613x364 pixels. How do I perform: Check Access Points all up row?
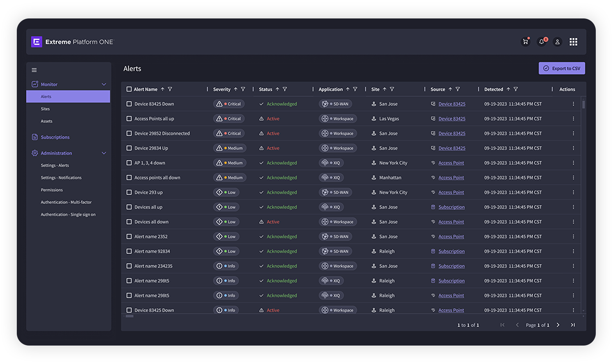129,119
